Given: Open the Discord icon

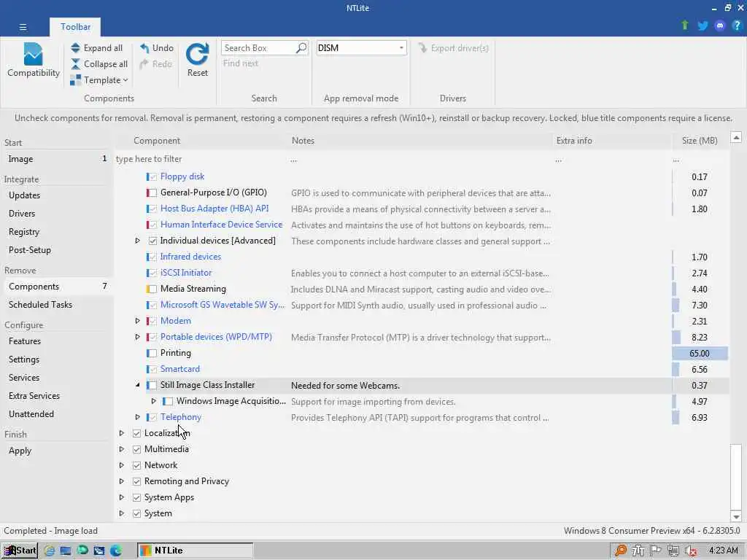Looking at the screenshot, I should [x=720, y=26].
